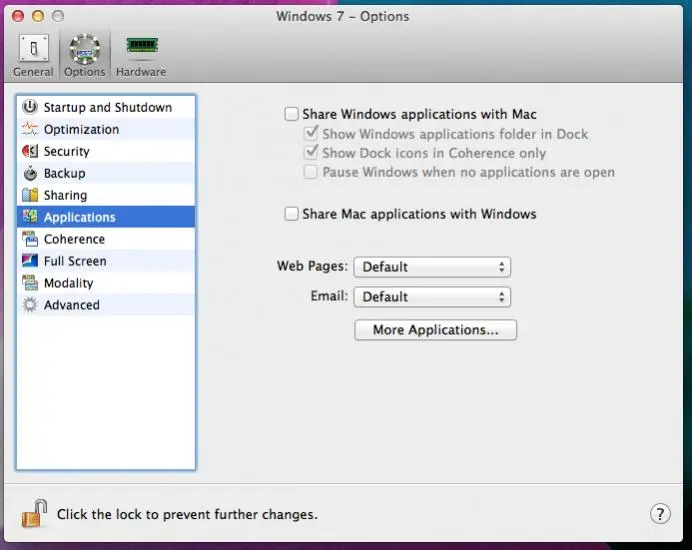Enable Share Mac applications with Windows

tap(292, 214)
